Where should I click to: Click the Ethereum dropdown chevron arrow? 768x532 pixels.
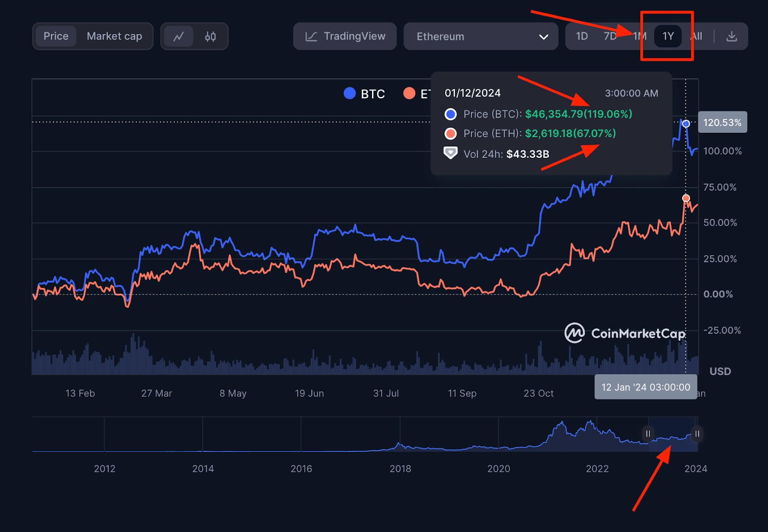pyautogui.click(x=543, y=37)
